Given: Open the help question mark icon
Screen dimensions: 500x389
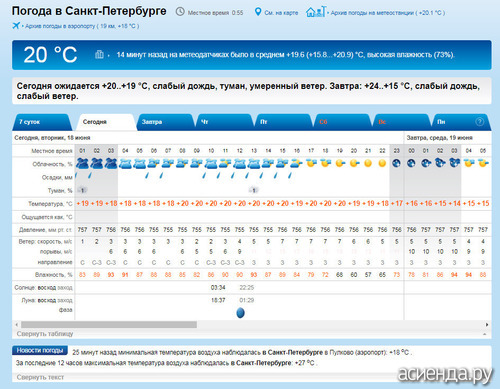Looking at the screenshot, I should point(479,122).
